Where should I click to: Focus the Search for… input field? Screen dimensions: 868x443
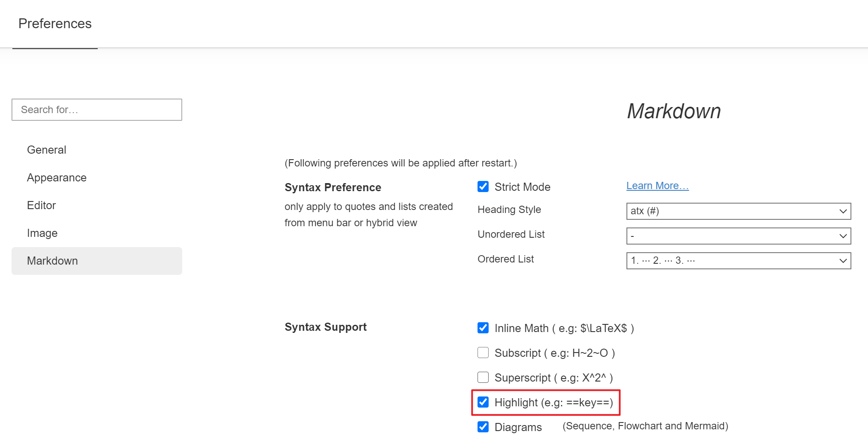tap(97, 110)
